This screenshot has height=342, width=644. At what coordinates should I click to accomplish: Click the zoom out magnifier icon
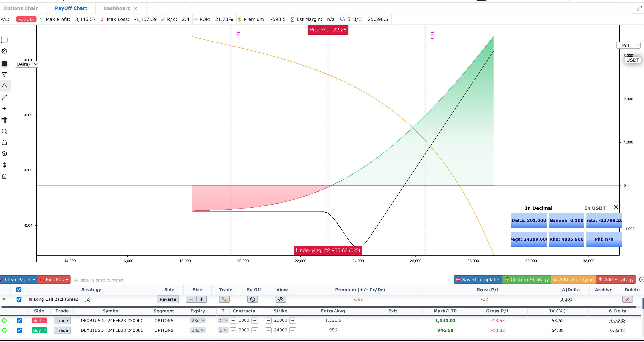coord(4,131)
